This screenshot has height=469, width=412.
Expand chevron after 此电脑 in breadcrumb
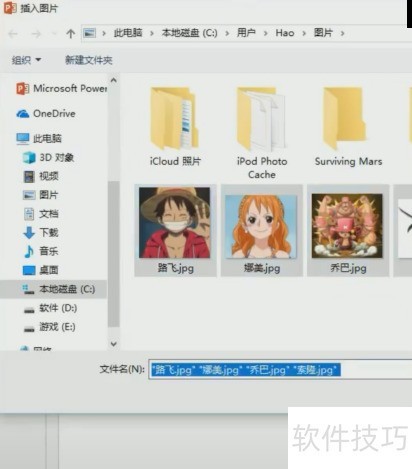coord(152,33)
